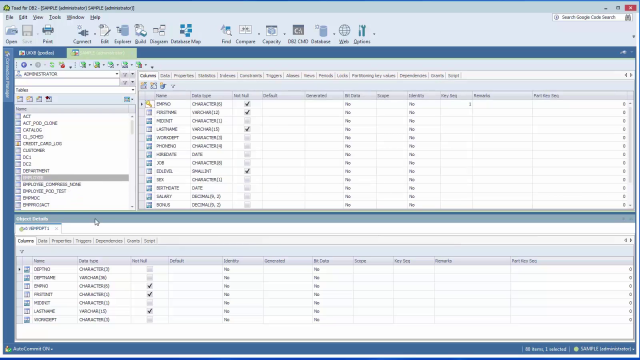Image resolution: width=640 pixels, height=360 pixels.
Task: Click the table list scrollbar down arrow
Action: (132, 207)
